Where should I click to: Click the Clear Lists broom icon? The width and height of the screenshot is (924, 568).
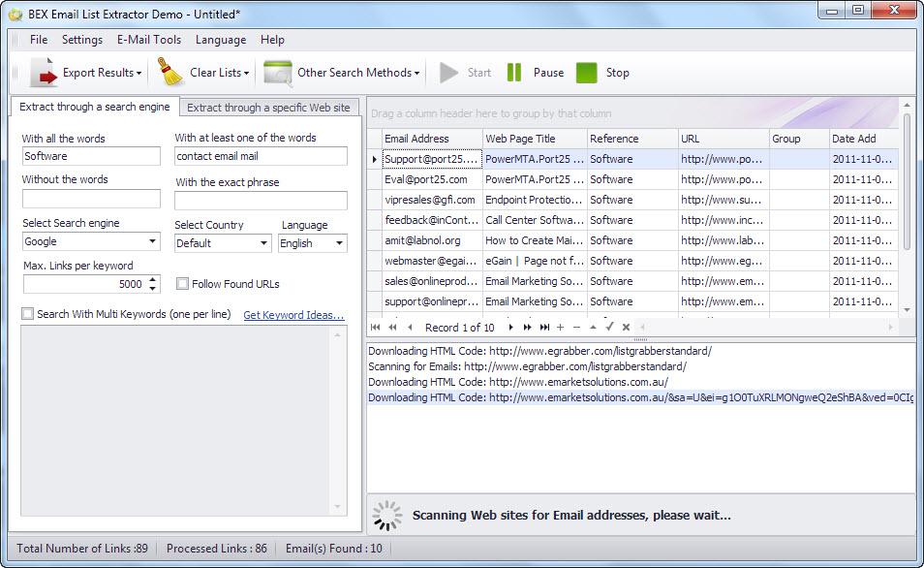(169, 72)
